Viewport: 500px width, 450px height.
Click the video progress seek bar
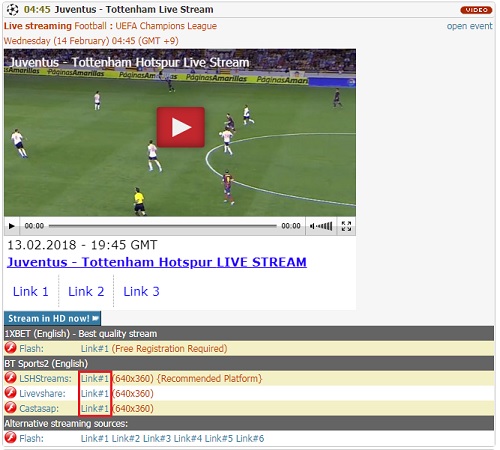[x=163, y=226]
